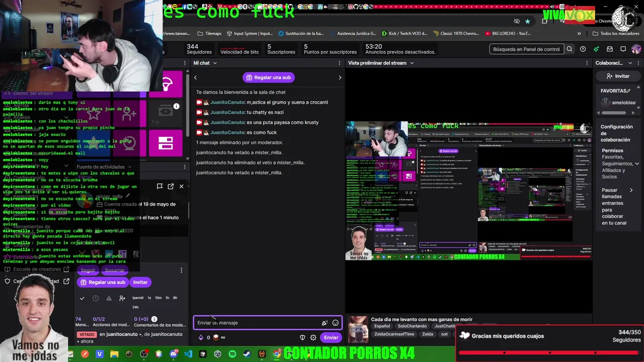Click the shield moderation icon under the chat
This screenshot has width=644, height=362.
click(302, 337)
